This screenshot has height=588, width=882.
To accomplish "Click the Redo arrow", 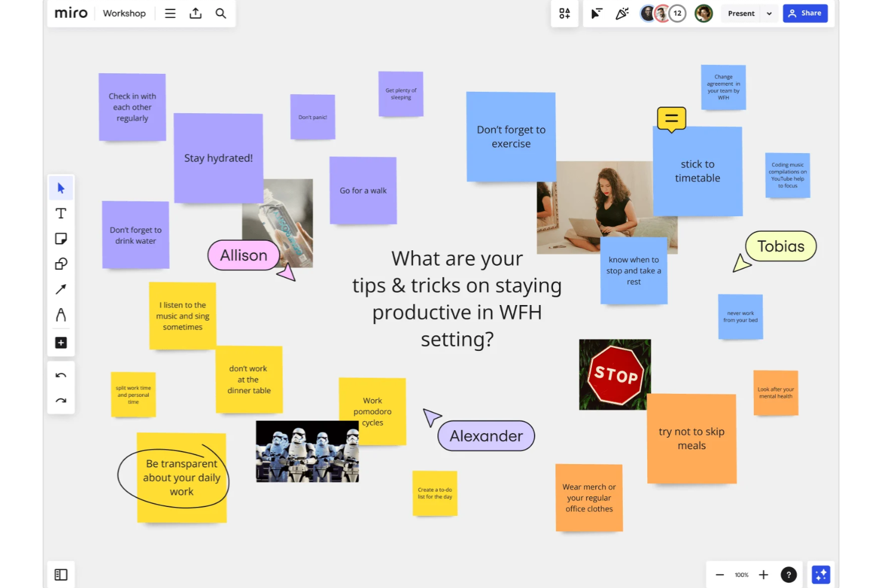I will pos(61,400).
